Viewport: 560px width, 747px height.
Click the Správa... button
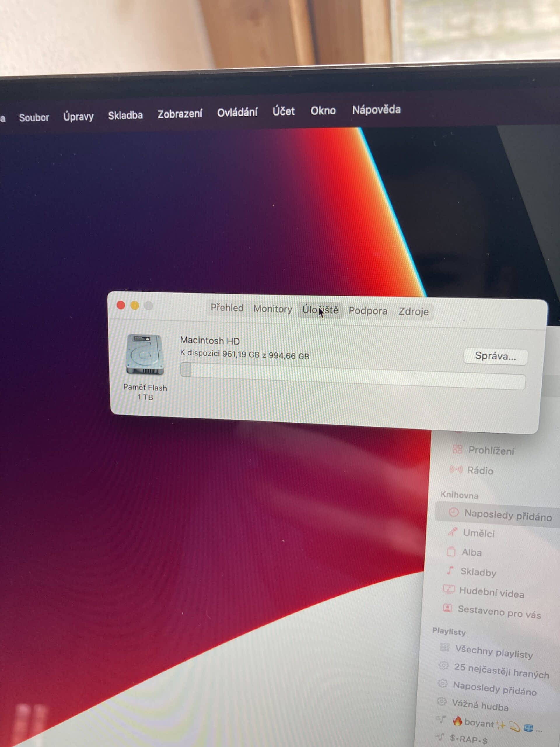495,356
